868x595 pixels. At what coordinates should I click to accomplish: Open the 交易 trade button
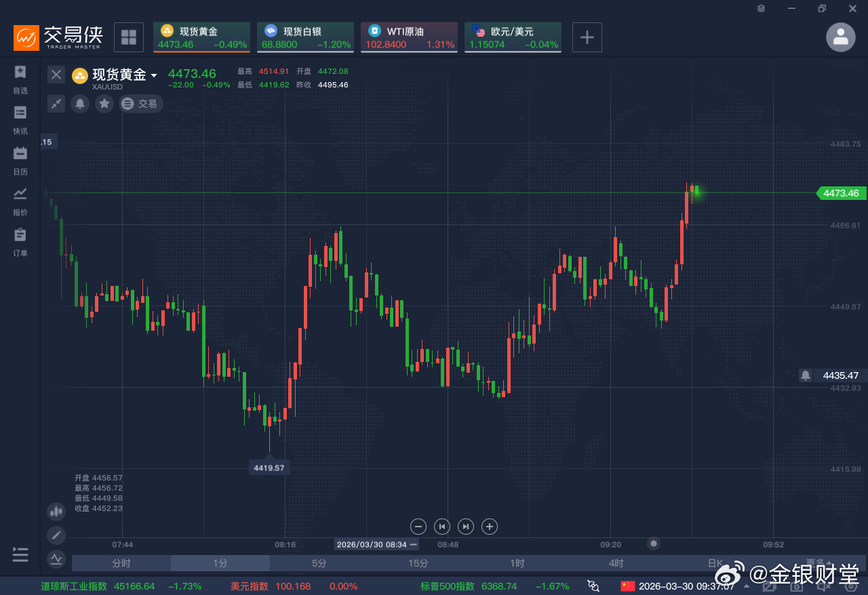(x=140, y=104)
